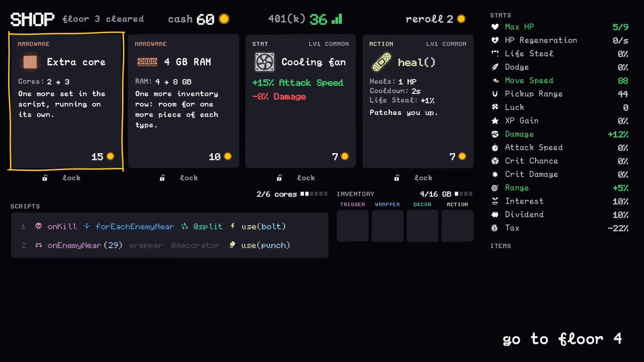Toggle lock under the Extra core card

(62, 178)
